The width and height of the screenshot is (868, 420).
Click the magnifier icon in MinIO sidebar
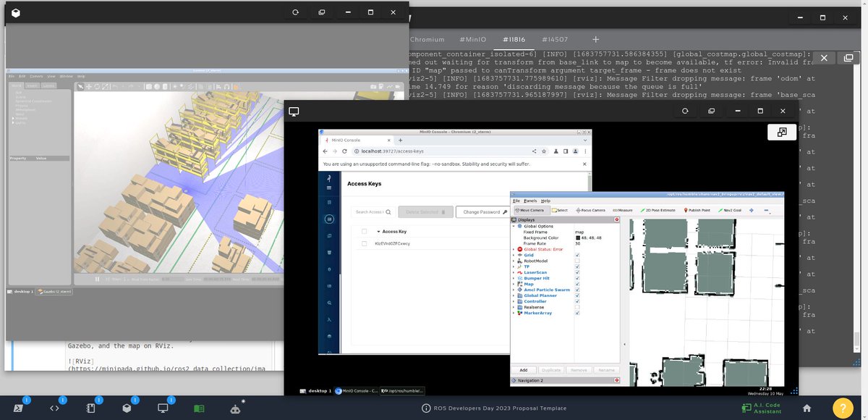pyautogui.click(x=329, y=303)
